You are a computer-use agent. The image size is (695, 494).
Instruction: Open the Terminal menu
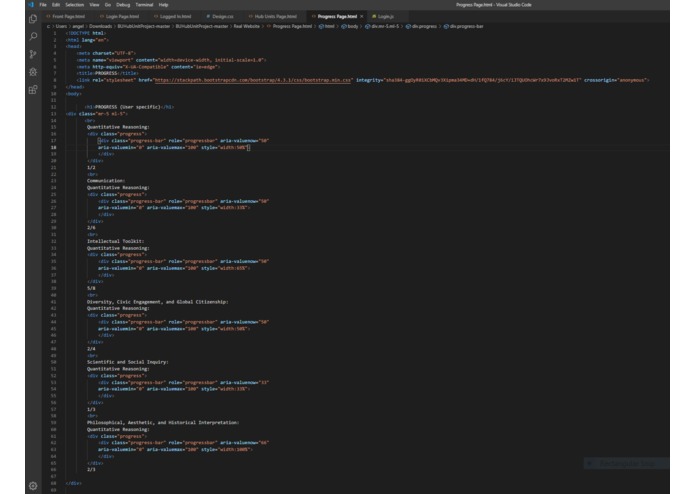click(x=144, y=5)
